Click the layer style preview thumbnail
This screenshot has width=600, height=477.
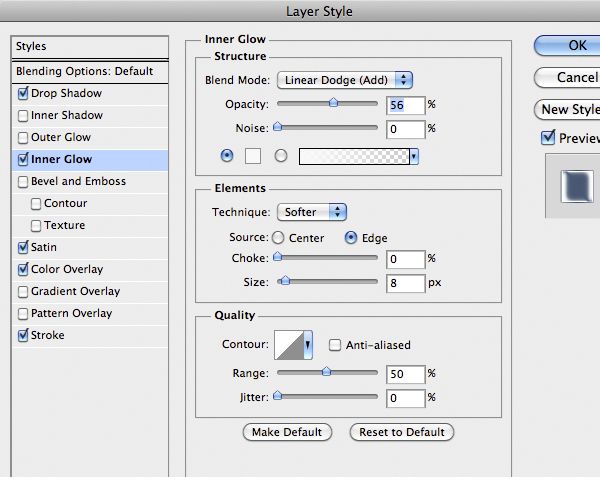coord(571,184)
